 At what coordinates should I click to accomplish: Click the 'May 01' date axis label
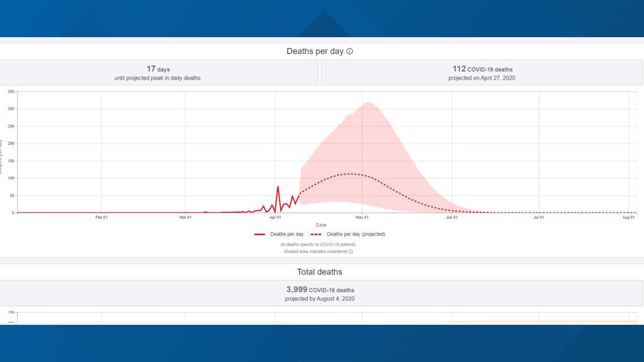[362, 217]
